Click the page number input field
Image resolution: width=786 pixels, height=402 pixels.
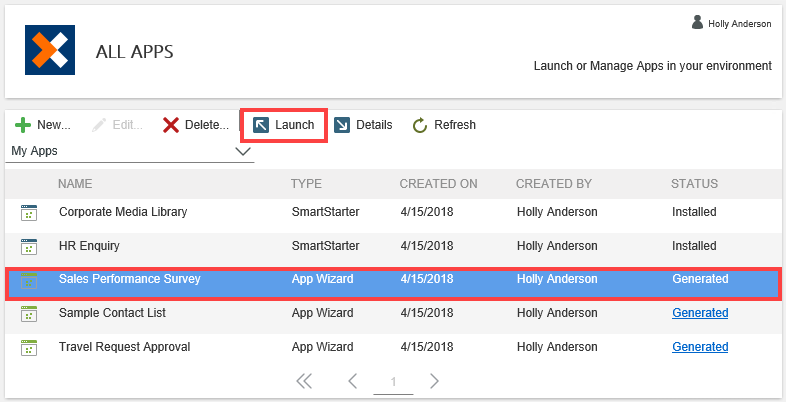pyautogui.click(x=393, y=382)
